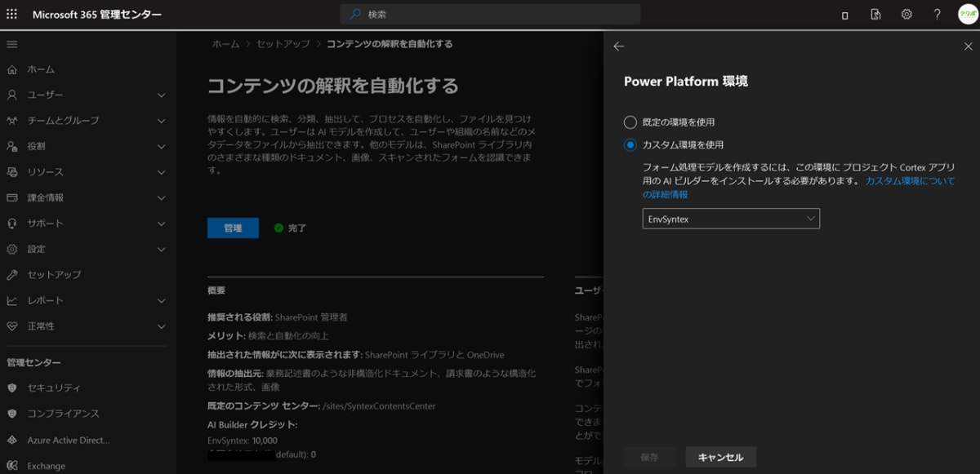Image resolution: width=980 pixels, height=474 pixels.
Task: Expand the 設定 chevron
Action: pos(161,250)
